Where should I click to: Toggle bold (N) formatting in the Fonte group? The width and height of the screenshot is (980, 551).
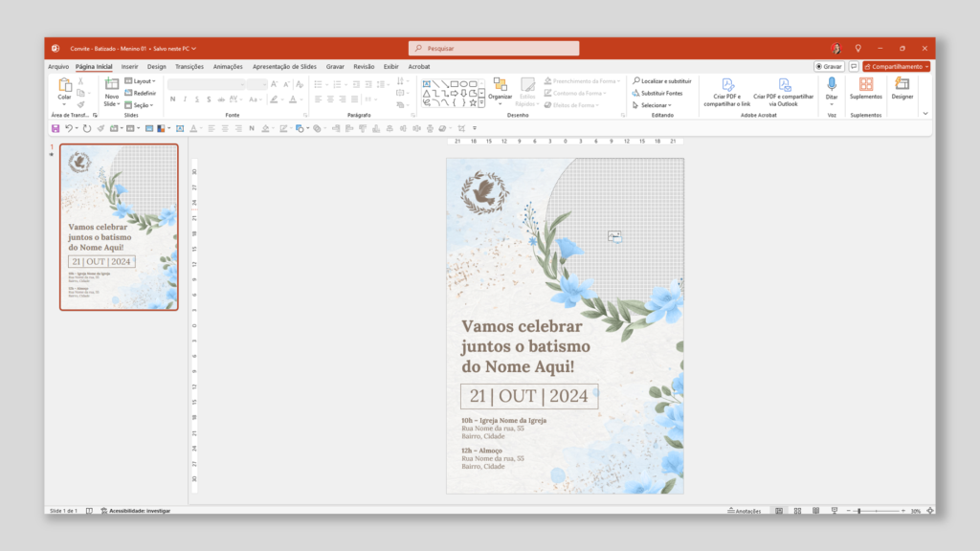coord(172,99)
